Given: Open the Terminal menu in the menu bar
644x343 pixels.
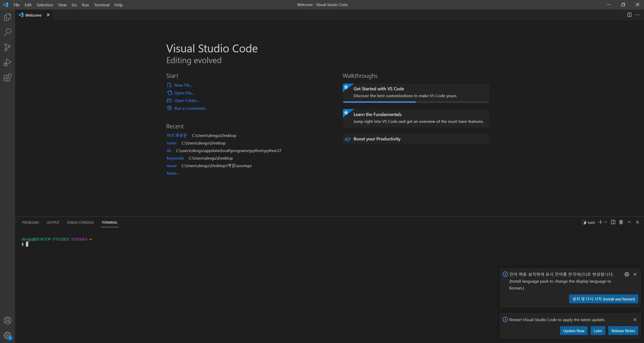Looking at the screenshot, I should [x=101, y=5].
